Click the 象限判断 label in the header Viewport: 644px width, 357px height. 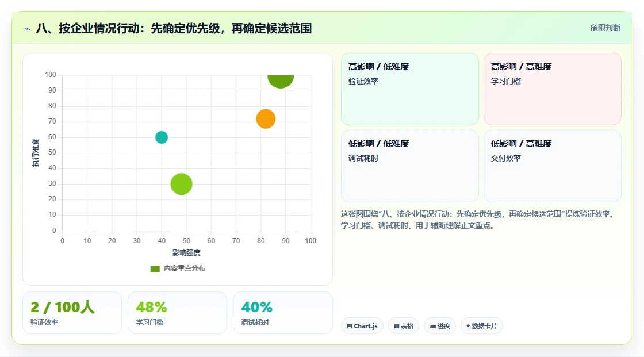tap(605, 28)
